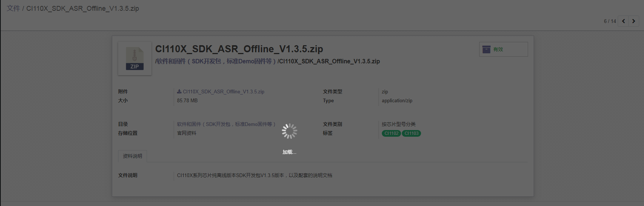Image resolution: width=644 pixels, height=206 pixels.
Task: Select the CI1103 tag
Action: [x=411, y=133]
